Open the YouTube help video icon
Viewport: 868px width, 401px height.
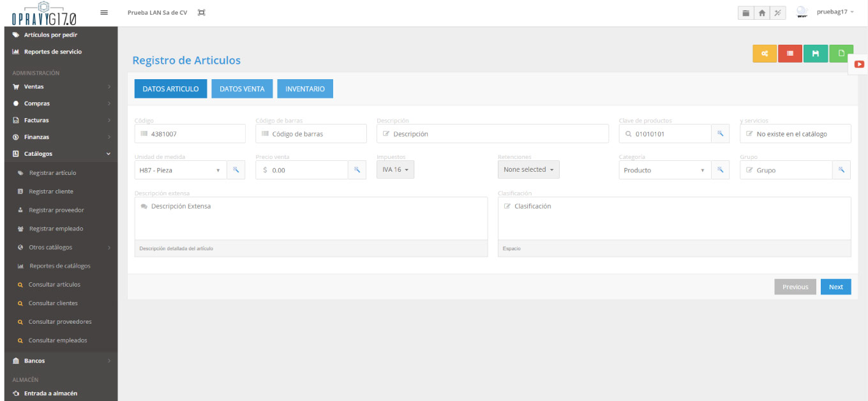[x=859, y=64]
